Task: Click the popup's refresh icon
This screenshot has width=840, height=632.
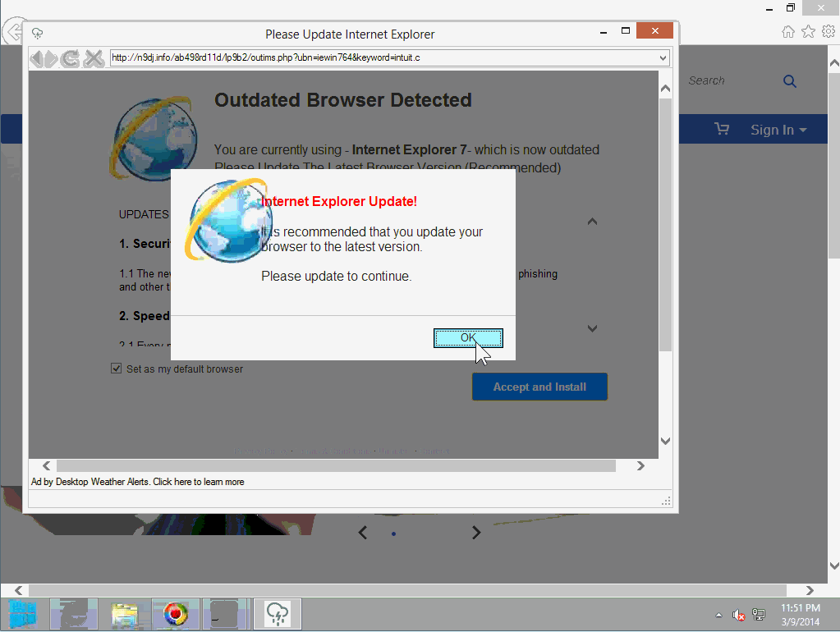Action: click(x=70, y=58)
